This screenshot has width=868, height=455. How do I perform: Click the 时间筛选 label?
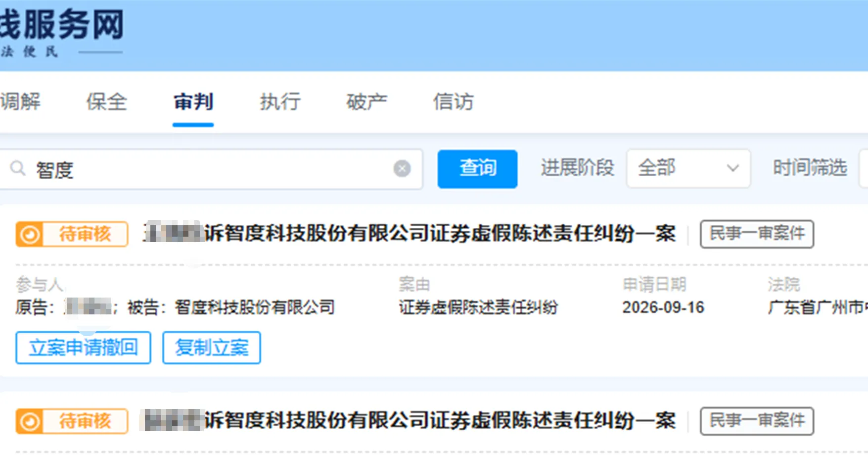click(810, 168)
